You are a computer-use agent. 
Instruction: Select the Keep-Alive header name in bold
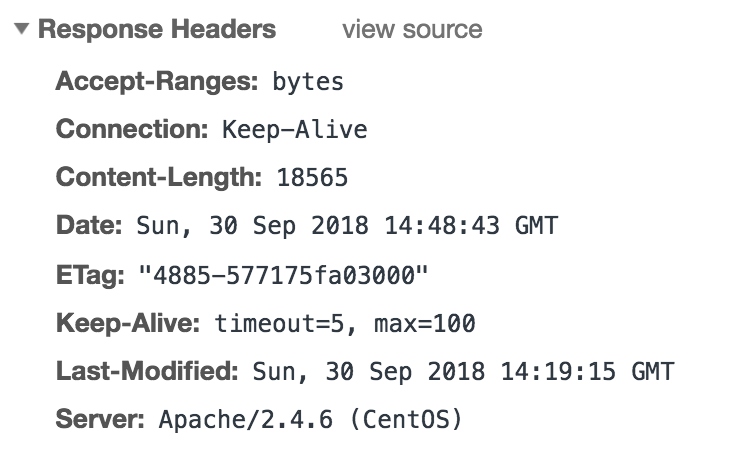pyautogui.click(x=129, y=323)
